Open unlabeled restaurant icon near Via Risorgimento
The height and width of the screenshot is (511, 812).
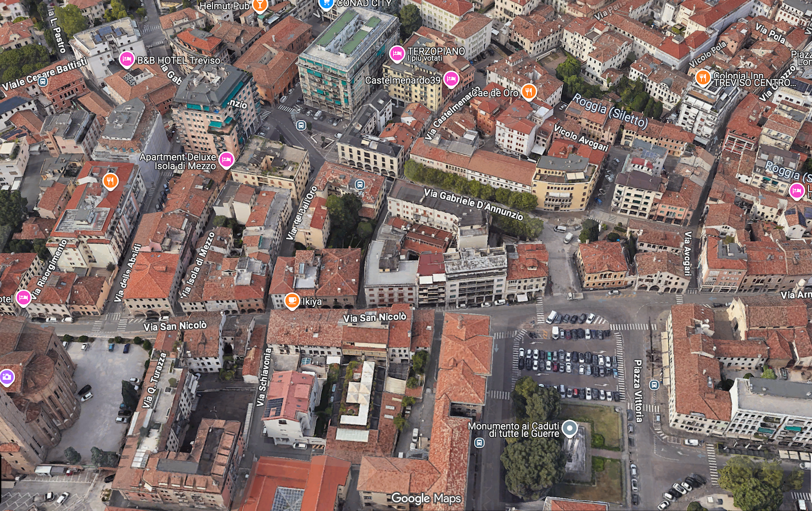110,180
